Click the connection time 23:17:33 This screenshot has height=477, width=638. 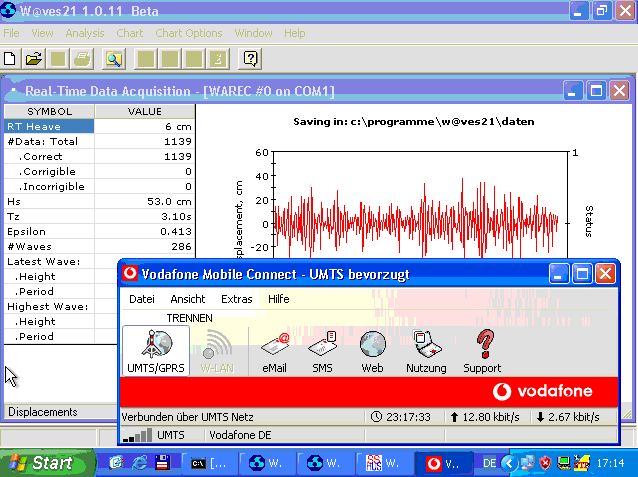coord(401,417)
